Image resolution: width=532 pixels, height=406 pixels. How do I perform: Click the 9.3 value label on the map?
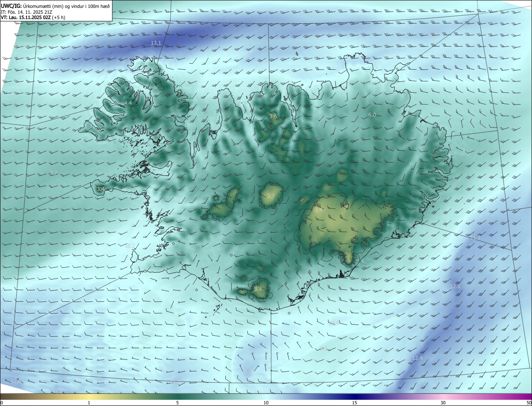tap(324, 348)
